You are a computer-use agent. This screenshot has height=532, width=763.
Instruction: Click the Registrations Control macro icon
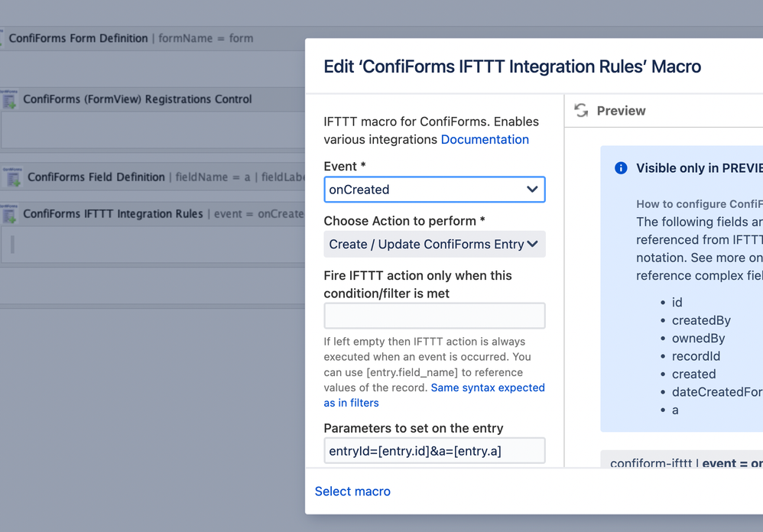[10, 99]
